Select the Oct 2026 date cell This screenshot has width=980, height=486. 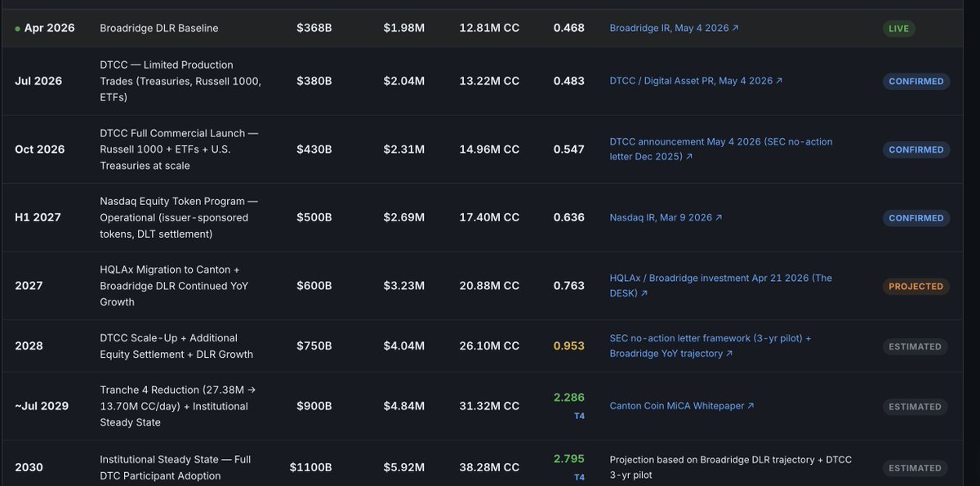pyautogui.click(x=39, y=149)
